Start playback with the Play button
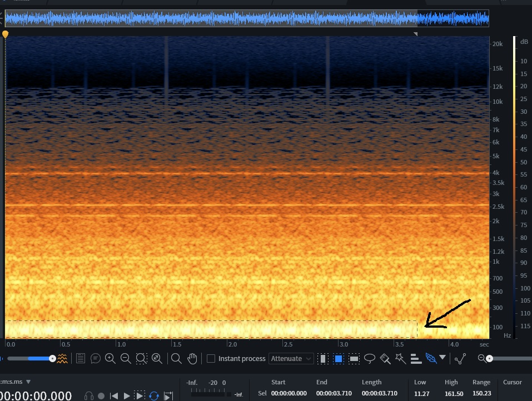Screen dimensions: 532x401 (x=127, y=395)
